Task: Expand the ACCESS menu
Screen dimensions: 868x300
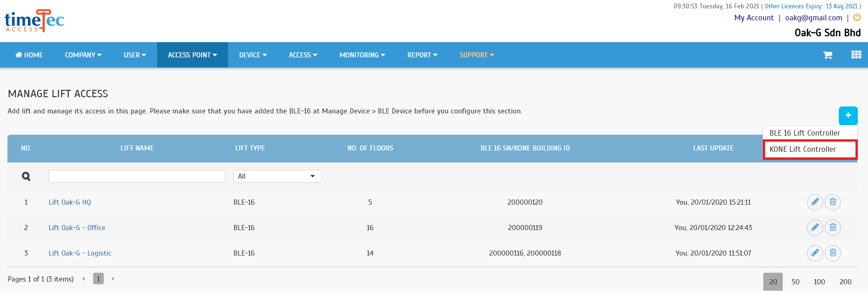Action: [x=303, y=55]
